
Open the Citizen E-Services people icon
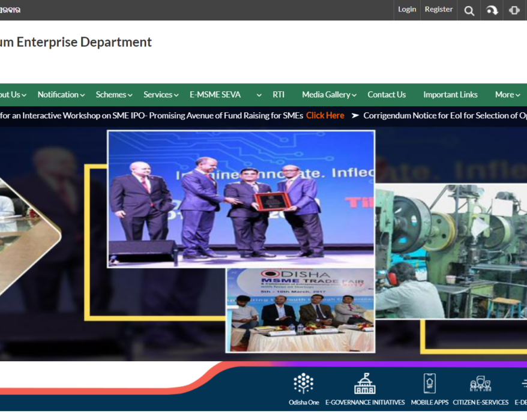point(480,383)
